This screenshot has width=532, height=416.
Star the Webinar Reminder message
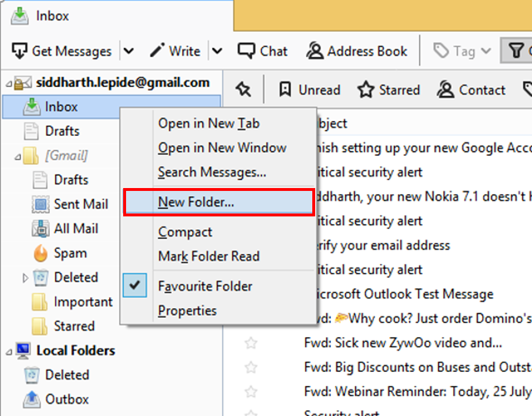click(251, 392)
